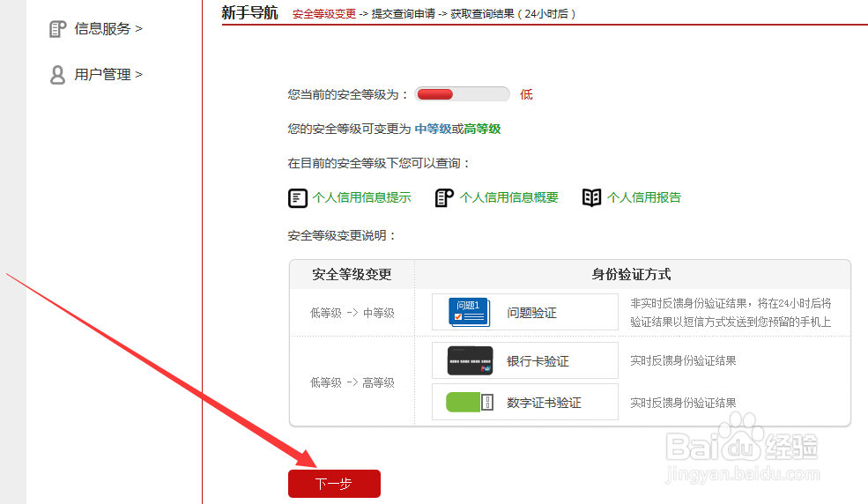868x504 pixels.
Task: Click the 非实时反馈身份验证结果 description text
Action: [731, 313]
